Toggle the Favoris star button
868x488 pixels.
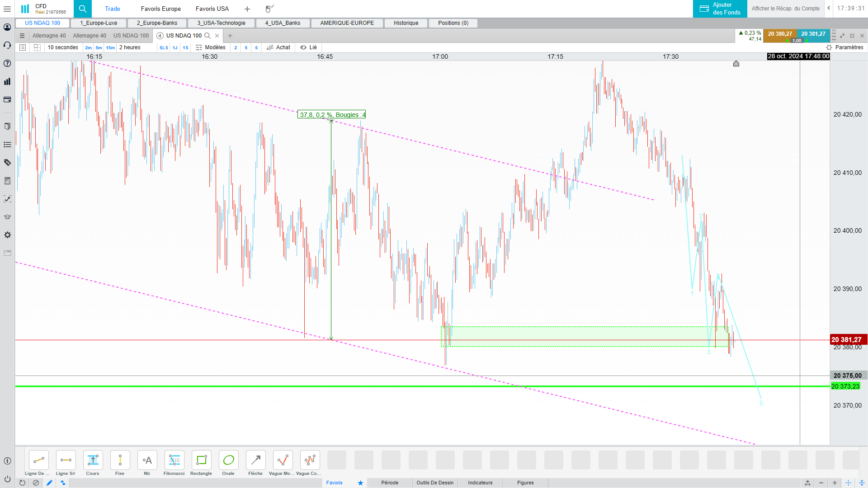360,483
